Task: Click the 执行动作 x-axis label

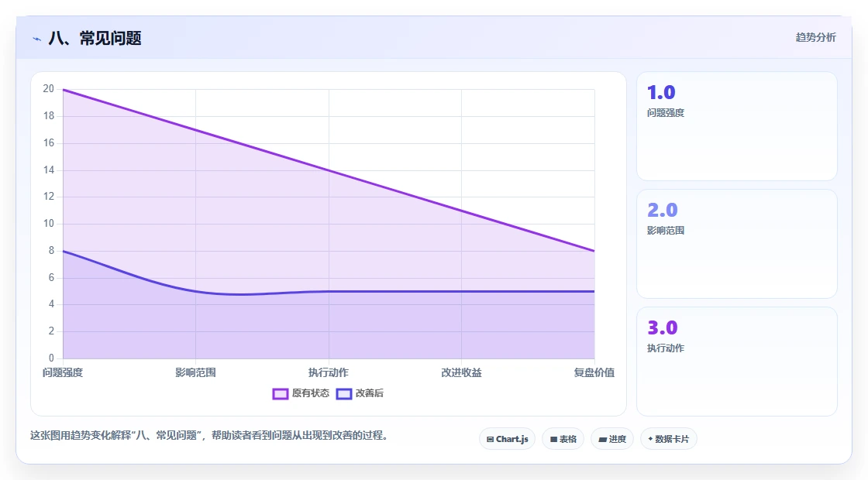Action: pos(329,372)
